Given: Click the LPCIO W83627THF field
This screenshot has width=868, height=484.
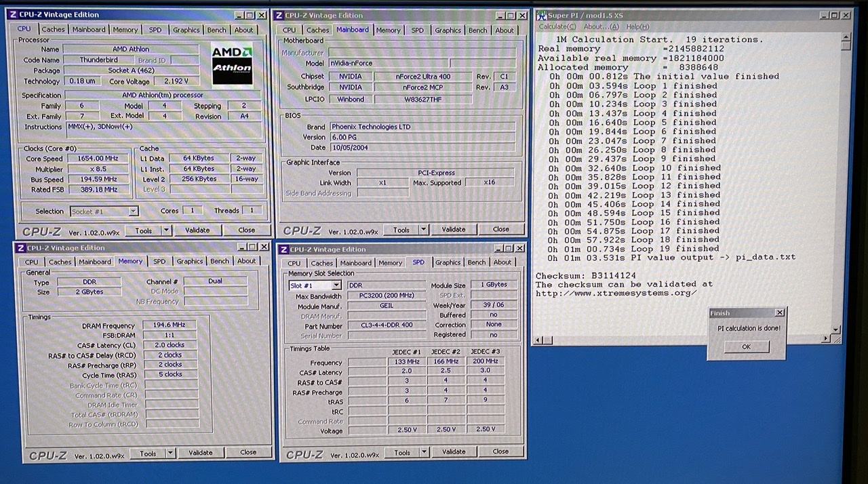Looking at the screenshot, I should point(422,99).
